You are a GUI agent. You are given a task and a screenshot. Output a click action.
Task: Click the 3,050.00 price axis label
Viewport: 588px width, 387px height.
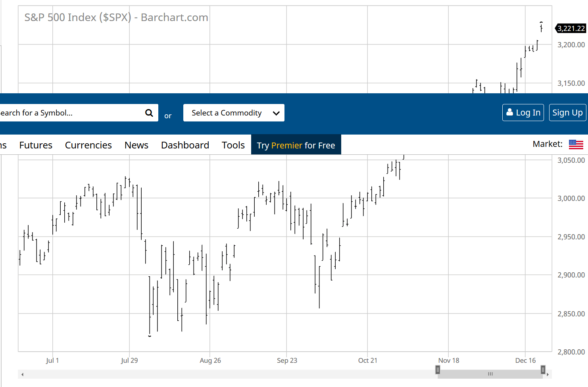point(571,160)
